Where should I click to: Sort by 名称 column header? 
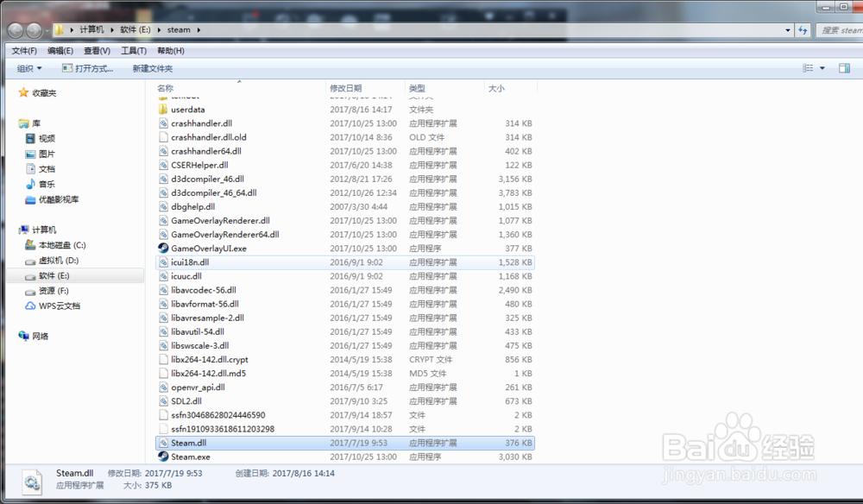tap(165, 88)
